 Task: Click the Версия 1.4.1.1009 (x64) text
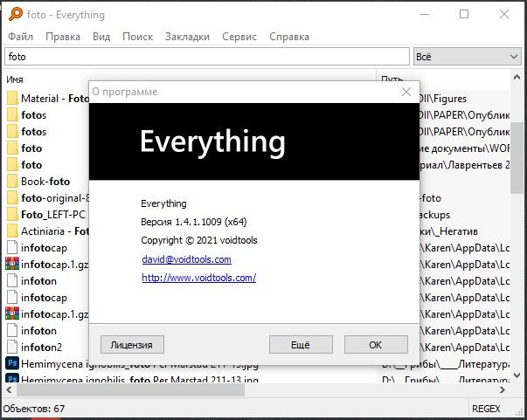coord(194,222)
